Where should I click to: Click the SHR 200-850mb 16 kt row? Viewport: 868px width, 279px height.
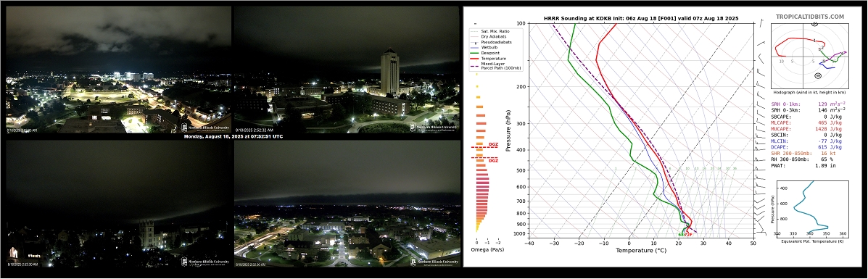[x=804, y=154]
